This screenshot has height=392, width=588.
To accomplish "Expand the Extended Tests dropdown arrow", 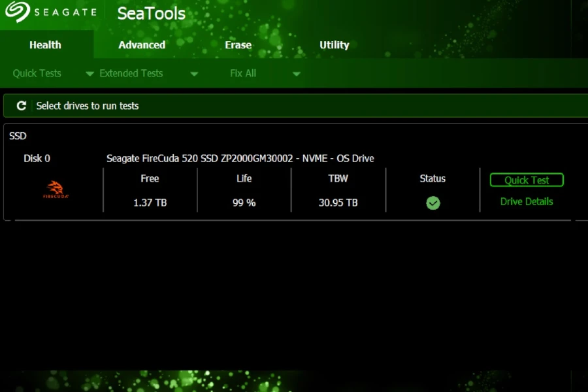I will pyautogui.click(x=194, y=74).
